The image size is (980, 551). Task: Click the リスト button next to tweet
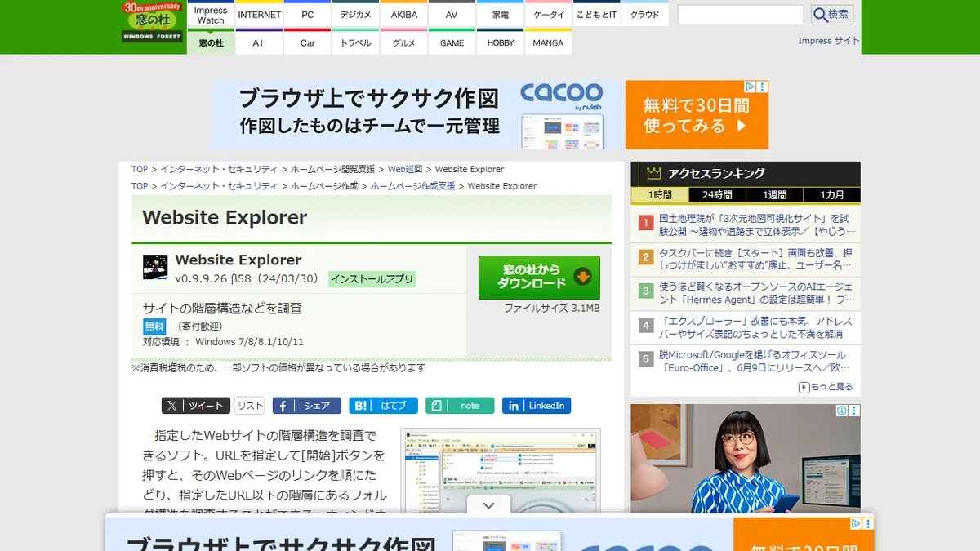click(250, 406)
